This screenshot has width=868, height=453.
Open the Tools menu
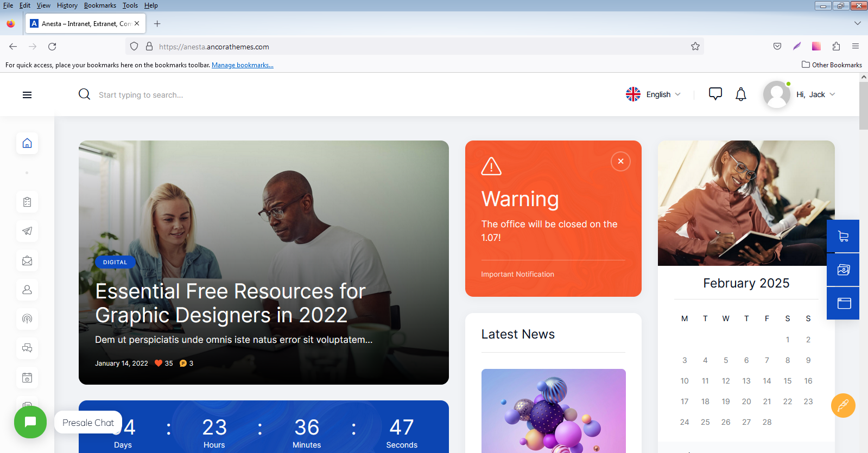point(130,5)
